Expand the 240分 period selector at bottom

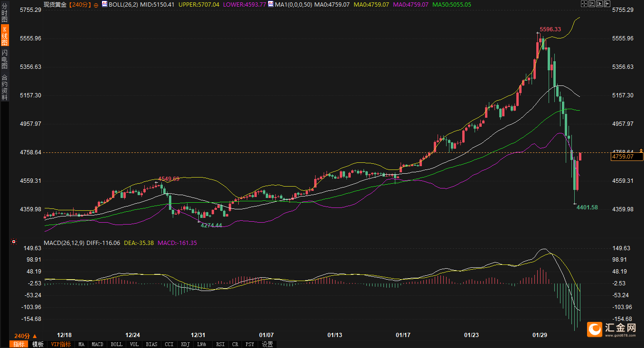(x=26, y=335)
